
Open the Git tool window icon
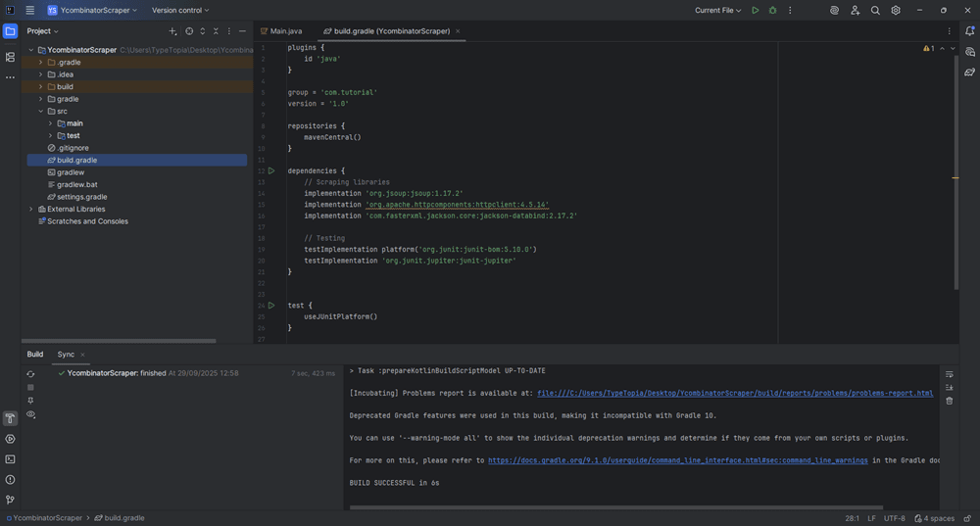[x=10, y=500]
